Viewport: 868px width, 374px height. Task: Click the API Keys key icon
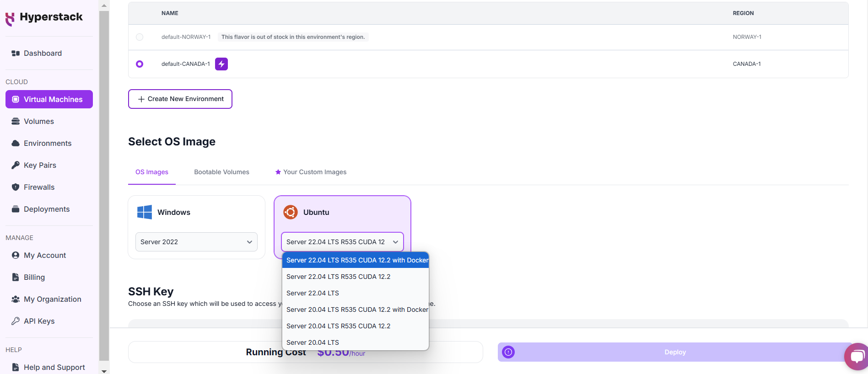(x=16, y=321)
